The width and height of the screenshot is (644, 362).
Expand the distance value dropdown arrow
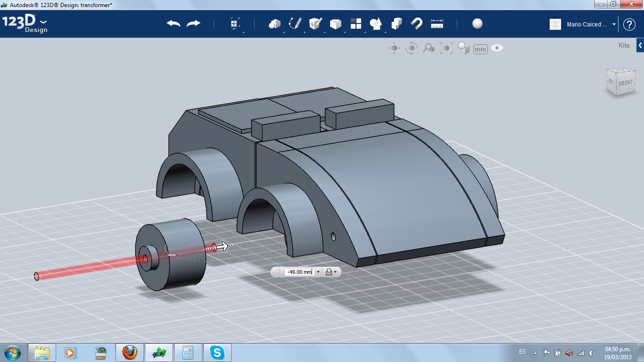tap(318, 272)
